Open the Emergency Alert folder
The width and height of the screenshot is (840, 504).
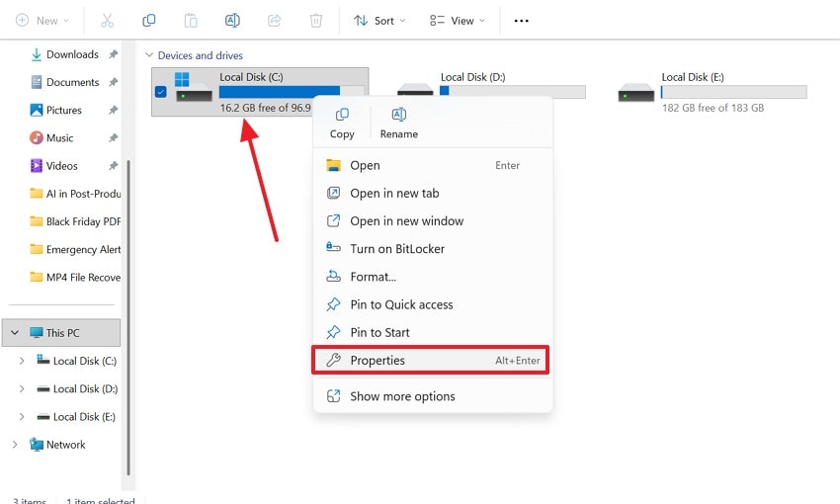(x=75, y=250)
